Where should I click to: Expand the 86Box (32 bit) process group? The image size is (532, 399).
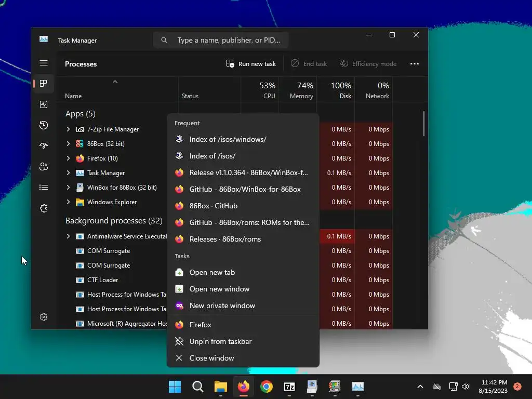pos(68,144)
